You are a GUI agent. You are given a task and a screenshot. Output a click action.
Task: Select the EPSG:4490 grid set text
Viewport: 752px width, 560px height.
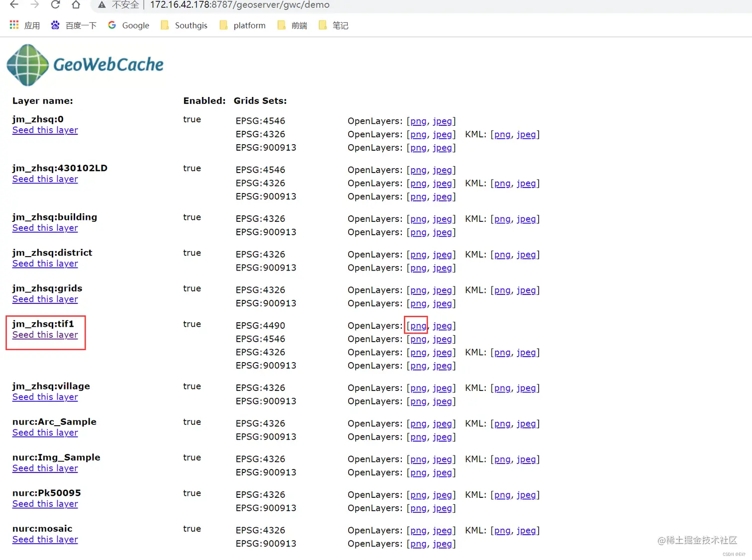(x=261, y=326)
